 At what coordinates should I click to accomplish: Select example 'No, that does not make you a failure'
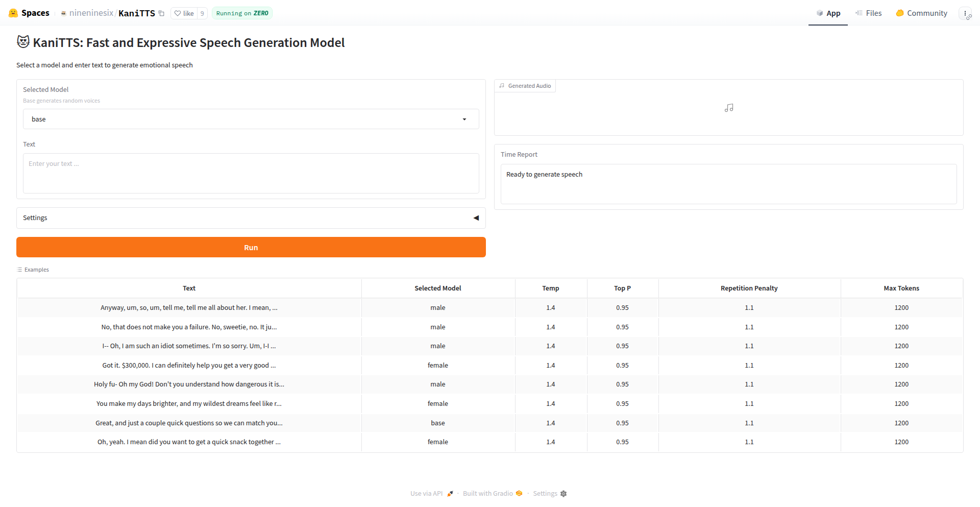tap(189, 327)
